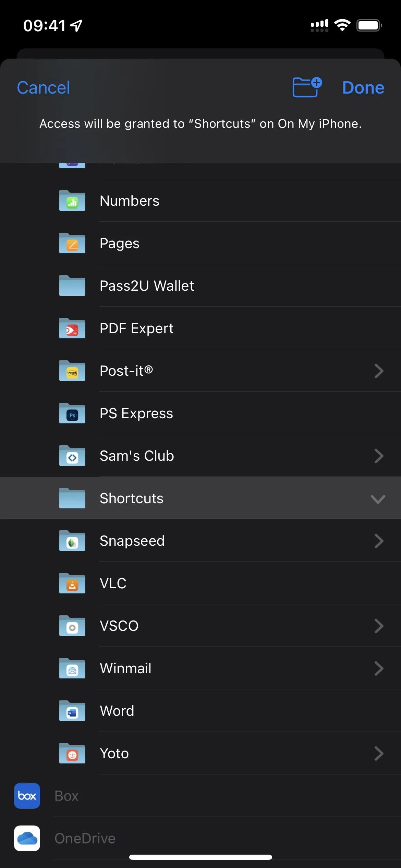Expand the Yoto folder chevron
Viewport: 401px width, 868px height.
(x=378, y=754)
